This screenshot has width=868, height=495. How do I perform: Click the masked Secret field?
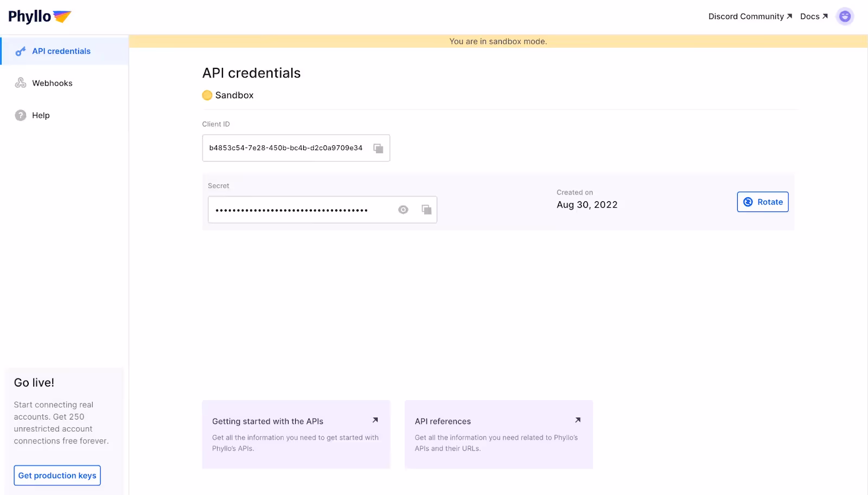tap(322, 210)
